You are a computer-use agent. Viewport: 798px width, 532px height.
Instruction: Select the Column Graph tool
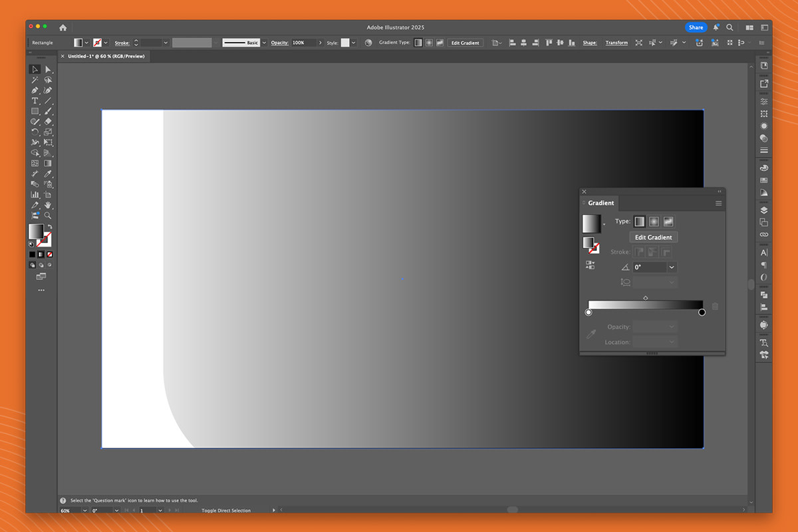(35, 194)
